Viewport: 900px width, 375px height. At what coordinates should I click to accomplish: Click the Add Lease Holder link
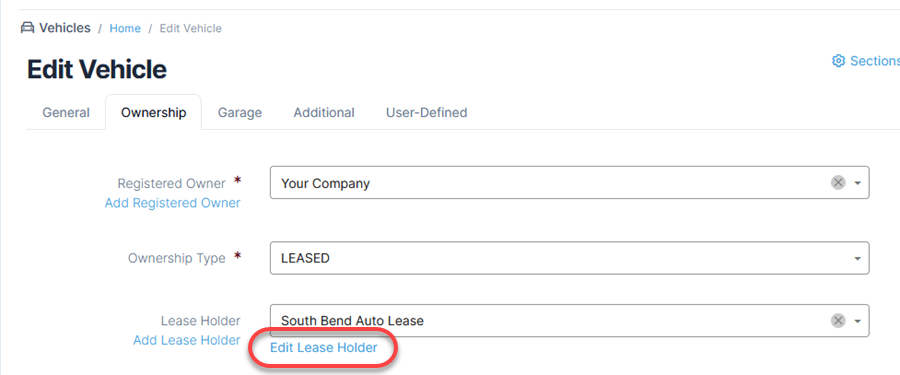(187, 340)
